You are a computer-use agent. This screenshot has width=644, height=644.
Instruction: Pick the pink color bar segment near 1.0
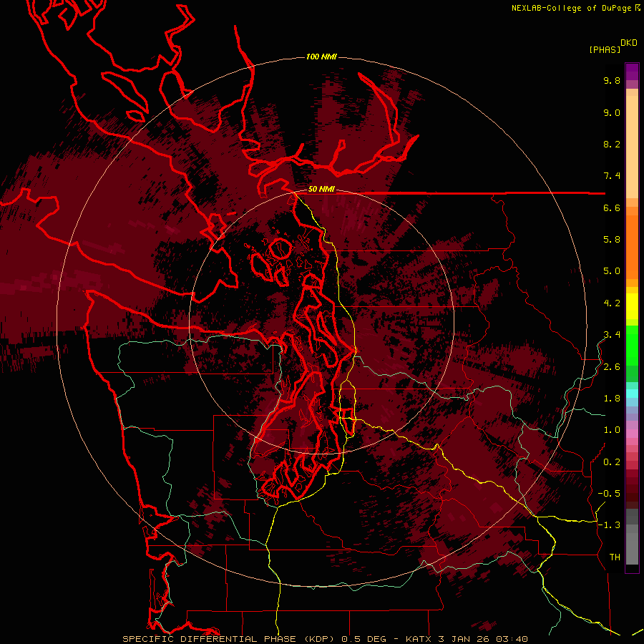[632, 434]
